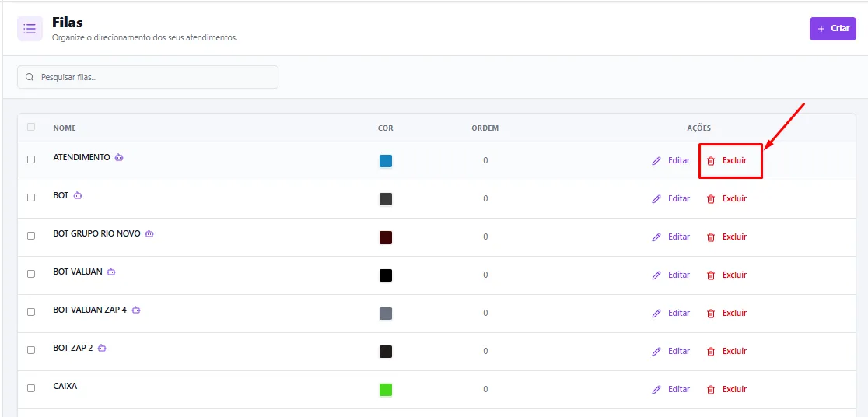The height and width of the screenshot is (417, 868).
Task: Click the pencil icon in BOT row
Action: (656, 199)
